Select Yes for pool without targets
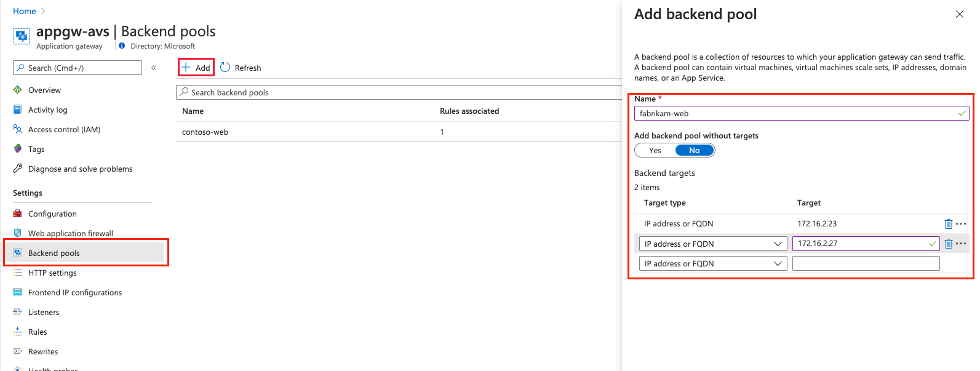Viewport: 980px width, 371px height. 655,151
